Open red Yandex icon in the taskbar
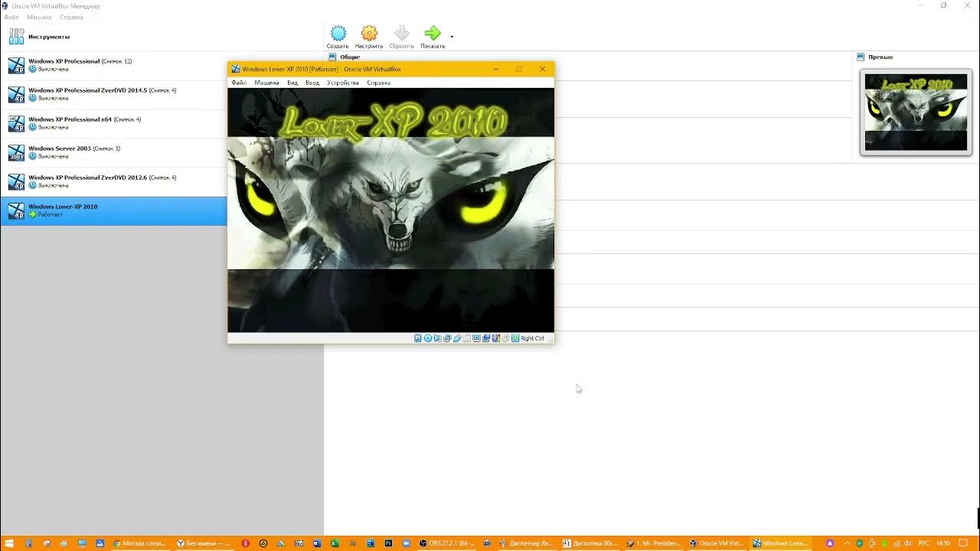The image size is (980, 551). 246,543
